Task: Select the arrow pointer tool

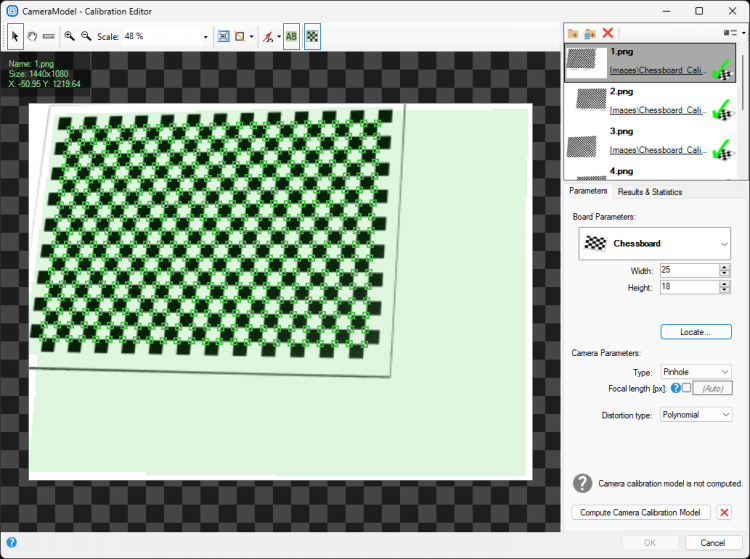Action: pyautogui.click(x=16, y=36)
